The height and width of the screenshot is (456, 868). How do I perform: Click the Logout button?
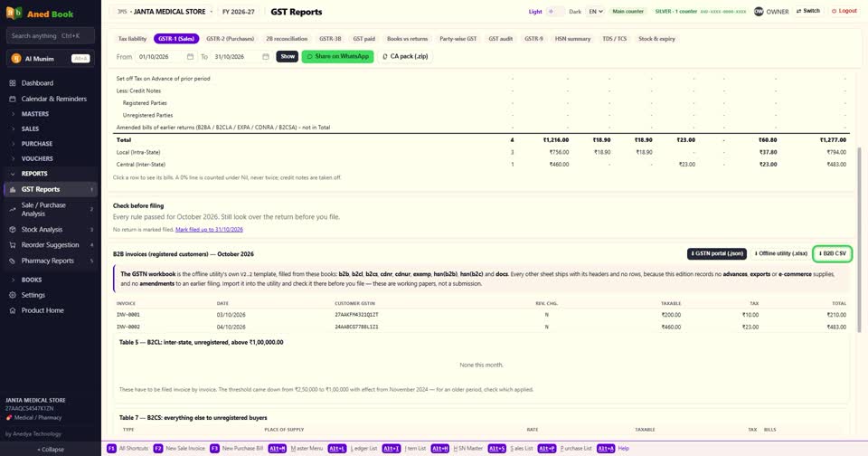tap(844, 11)
